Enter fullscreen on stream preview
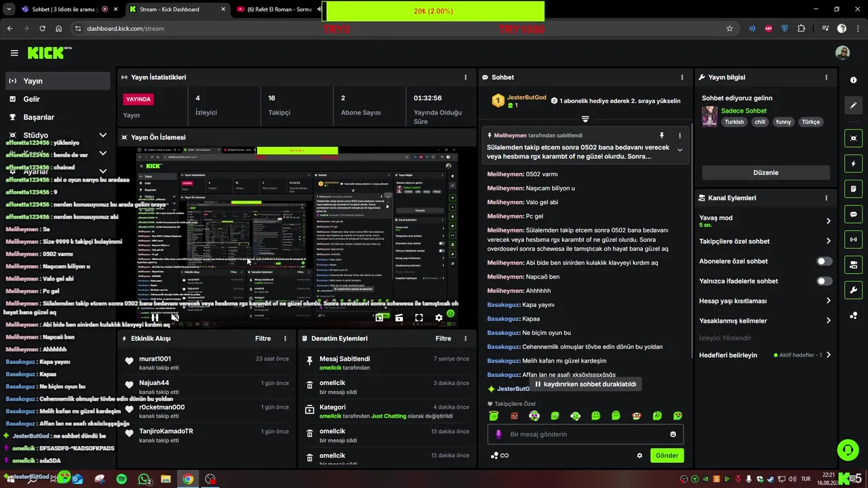The width and height of the screenshot is (868, 488). [x=419, y=317]
